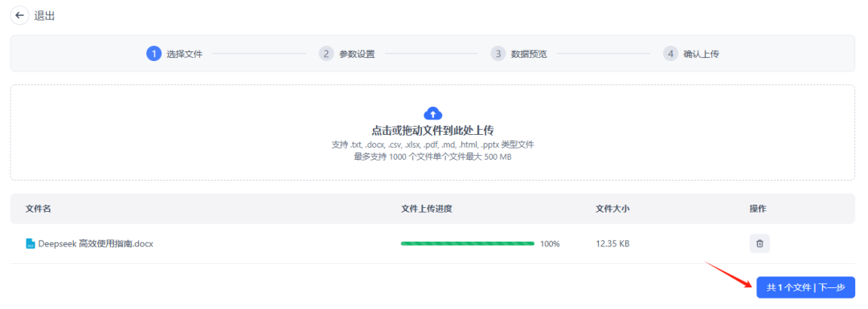The height and width of the screenshot is (309, 868).
Task: Click the 文件大小 column header
Action: [x=612, y=209]
